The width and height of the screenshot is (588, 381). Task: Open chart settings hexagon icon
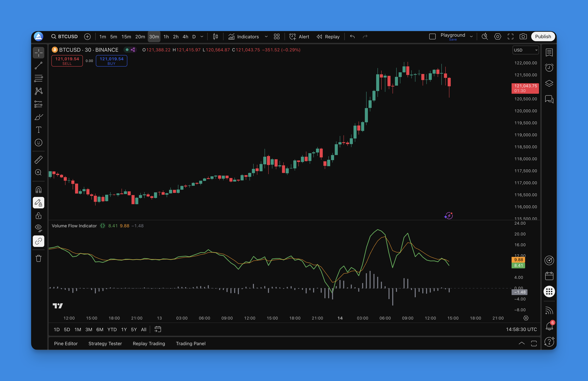pos(498,36)
